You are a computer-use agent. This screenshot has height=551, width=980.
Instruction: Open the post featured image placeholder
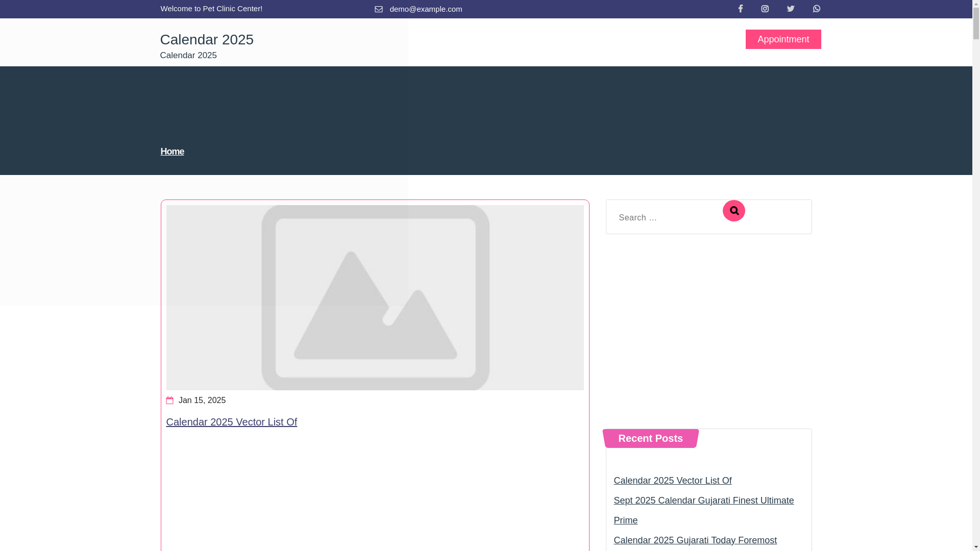375,297
